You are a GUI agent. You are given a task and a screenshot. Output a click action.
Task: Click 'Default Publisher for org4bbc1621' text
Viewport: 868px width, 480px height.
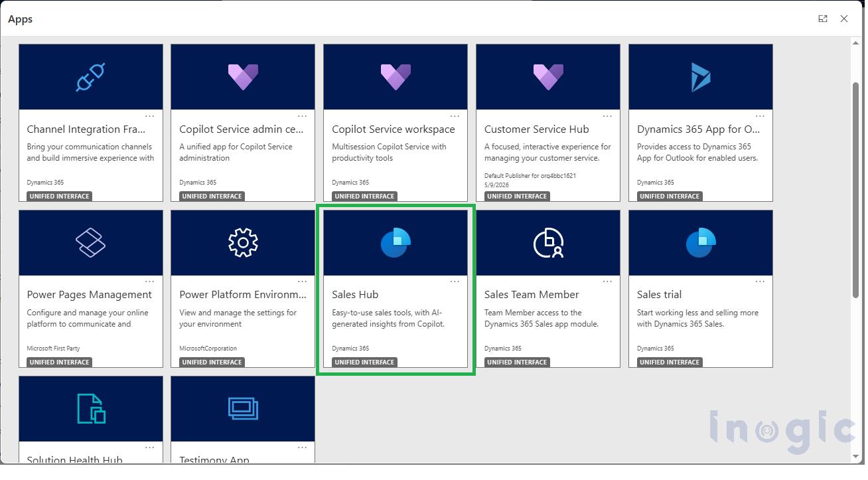[x=530, y=176]
